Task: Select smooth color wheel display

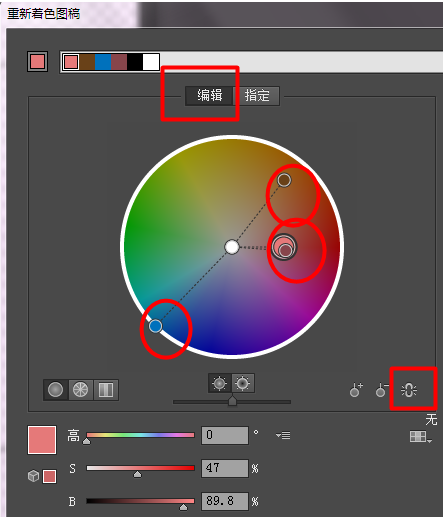Action: click(x=56, y=389)
